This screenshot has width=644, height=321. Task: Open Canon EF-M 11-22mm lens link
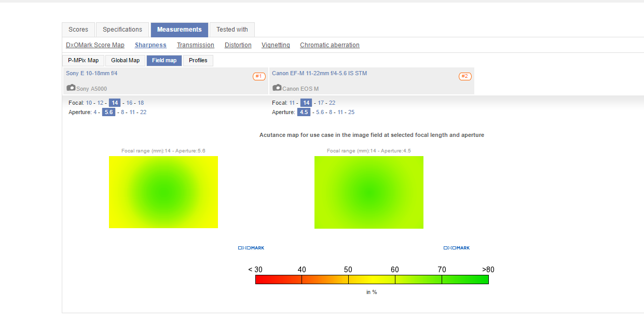tap(319, 74)
